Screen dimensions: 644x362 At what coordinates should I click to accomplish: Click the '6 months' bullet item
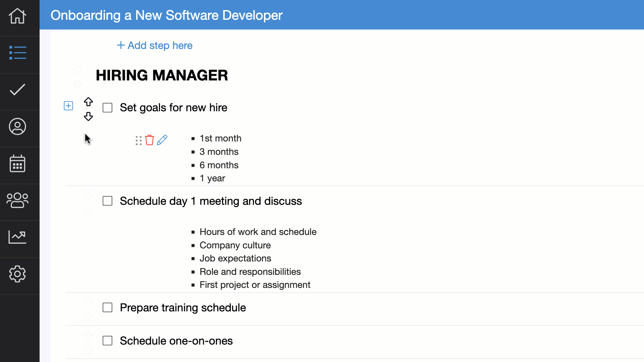[x=219, y=165]
